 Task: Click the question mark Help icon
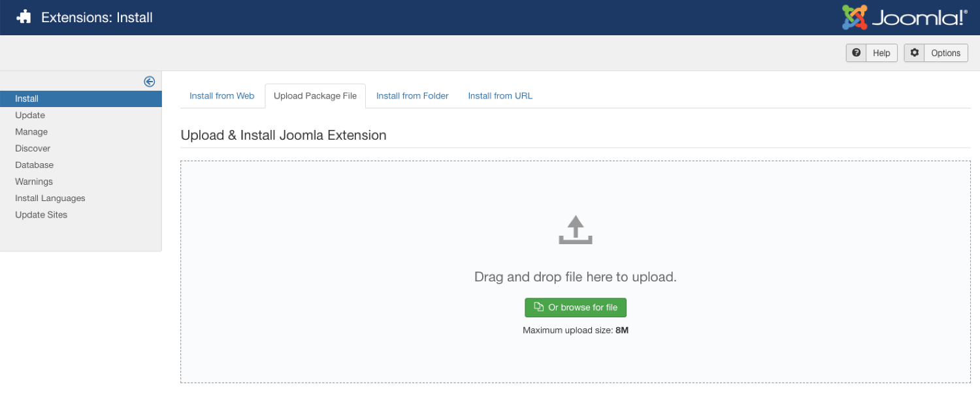click(856, 53)
